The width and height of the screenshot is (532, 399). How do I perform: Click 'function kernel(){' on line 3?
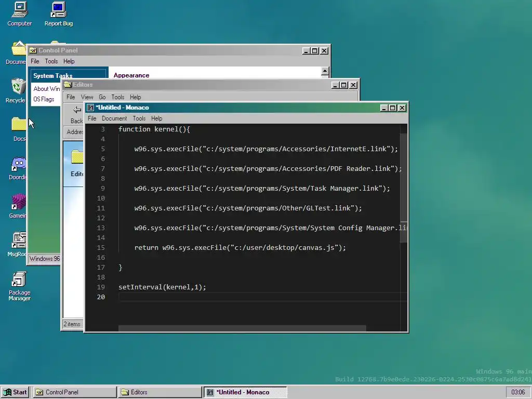pos(154,129)
